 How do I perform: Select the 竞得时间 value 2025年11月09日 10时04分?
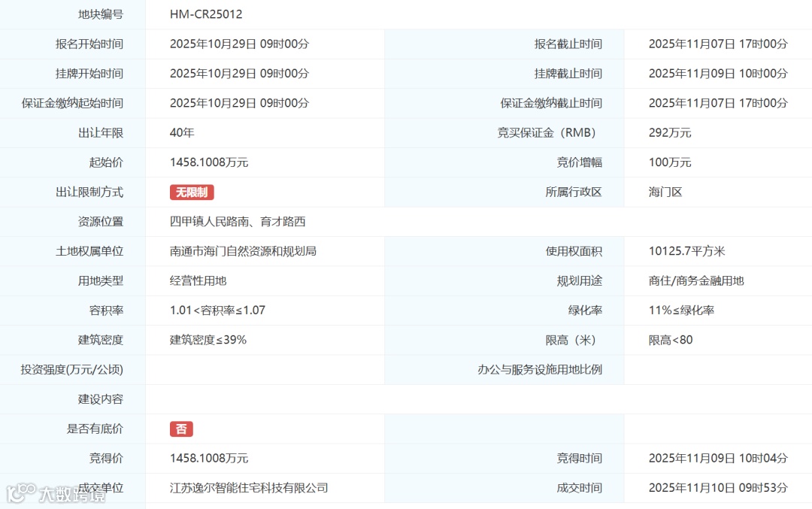coord(718,459)
